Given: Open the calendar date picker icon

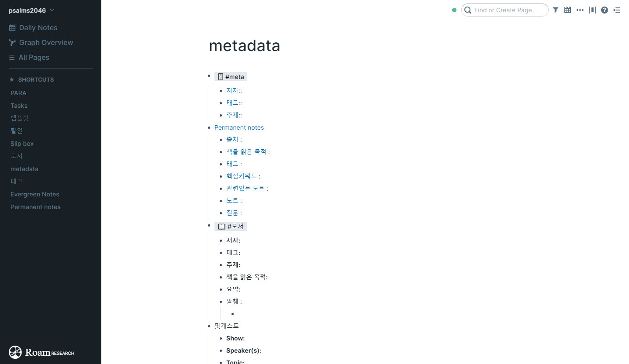Looking at the screenshot, I should point(567,10).
